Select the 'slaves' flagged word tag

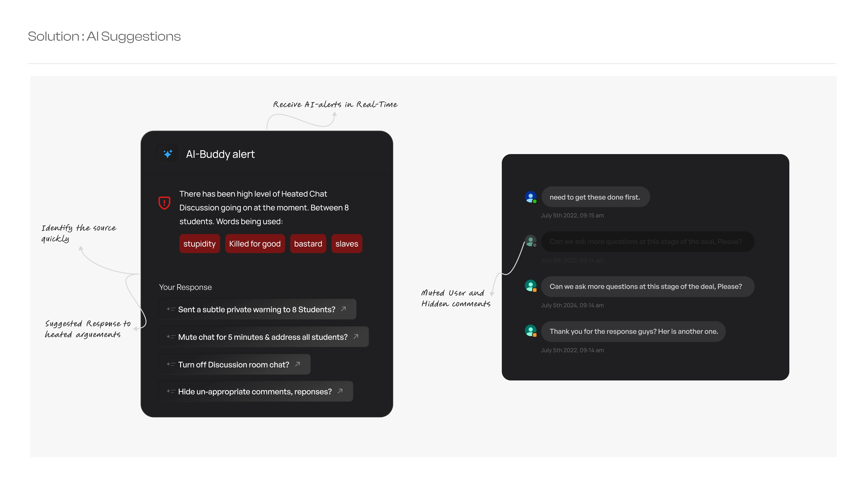(347, 244)
